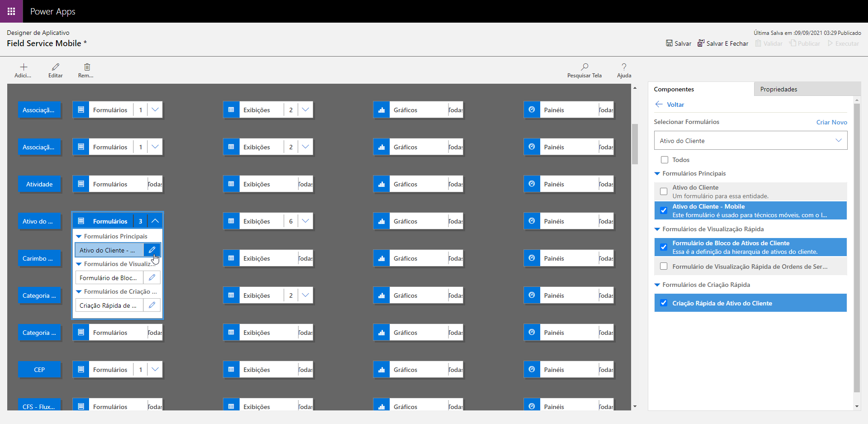
Task: Switch to the Propriedades tab
Action: 807,89
